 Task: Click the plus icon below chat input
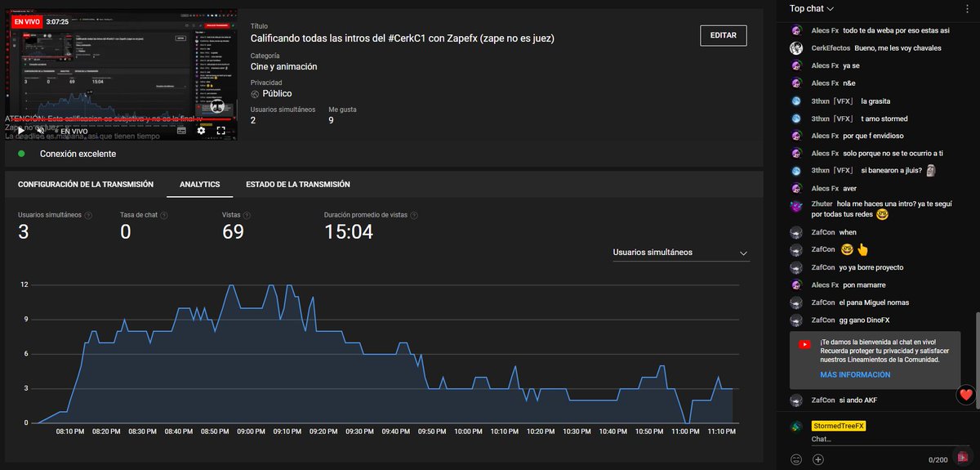click(818, 459)
